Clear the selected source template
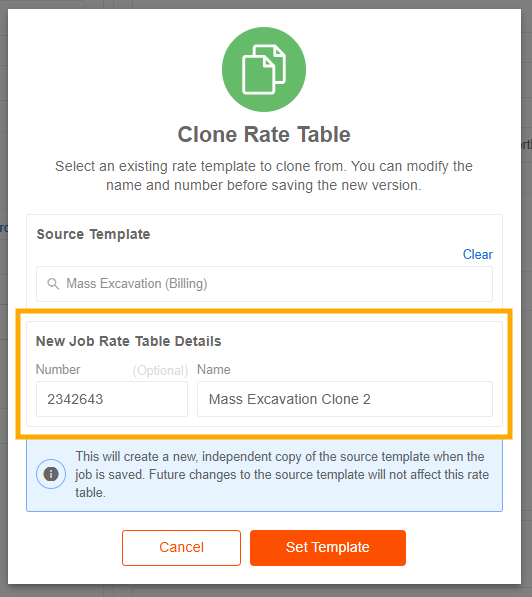This screenshot has height=597, width=532. [x=478, y=254]
